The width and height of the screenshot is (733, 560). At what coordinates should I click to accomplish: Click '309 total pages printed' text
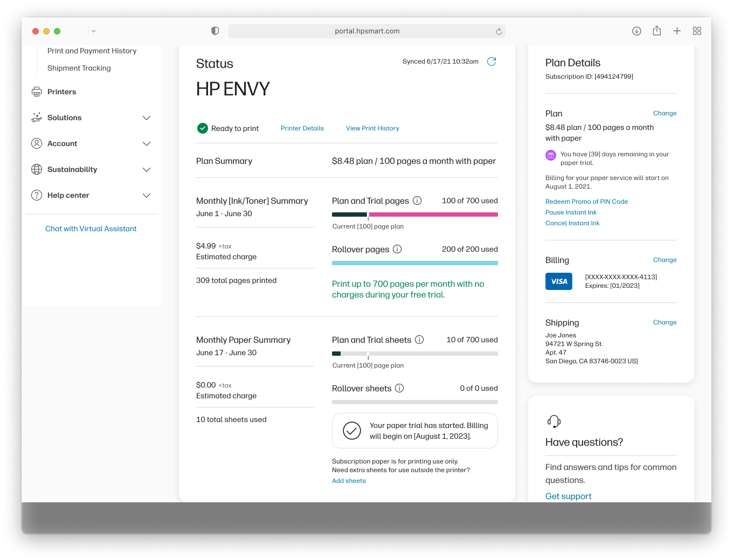[236, 280]
